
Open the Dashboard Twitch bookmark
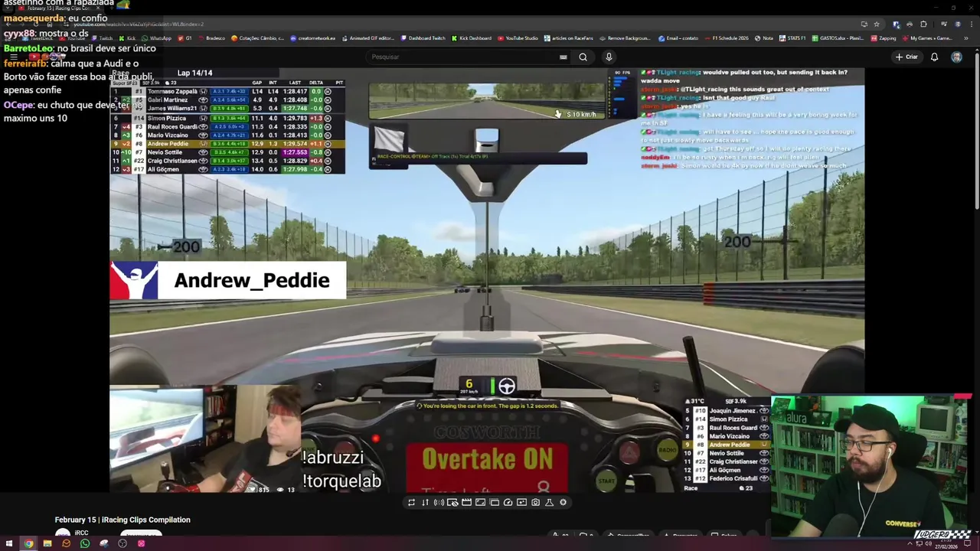tap(423, 38)
